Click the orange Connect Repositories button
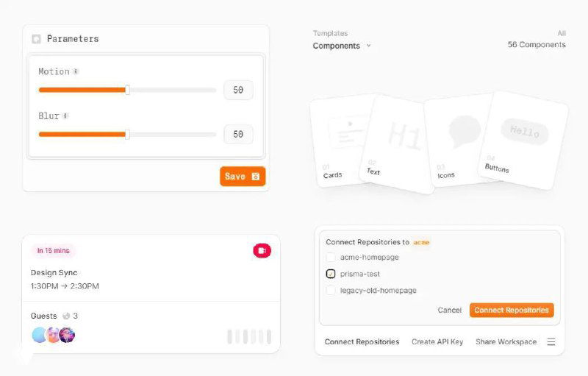Screen dimensions: 588x376 [512, 311]
